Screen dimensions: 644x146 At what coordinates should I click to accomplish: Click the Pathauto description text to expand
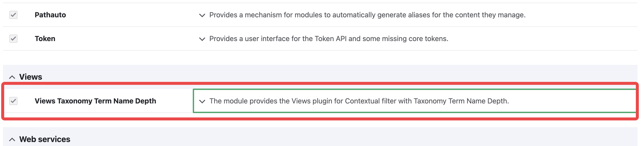click(x=367, y=15)
